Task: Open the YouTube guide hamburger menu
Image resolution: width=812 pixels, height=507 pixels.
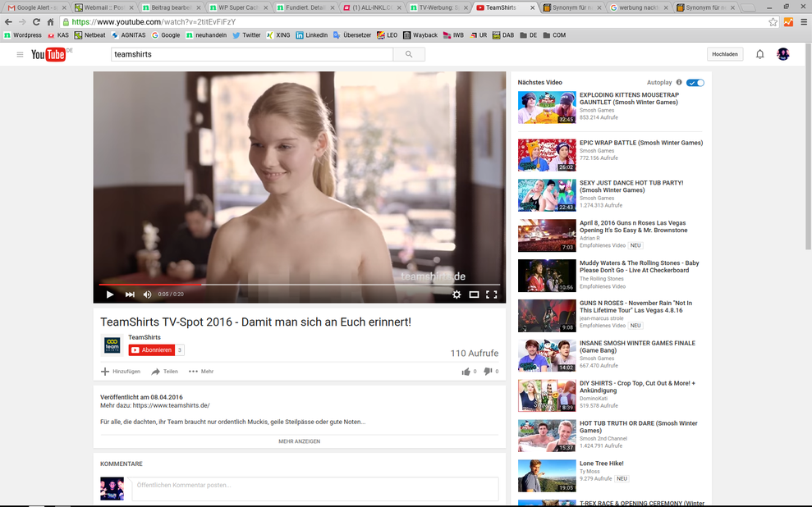Action: click(20, 54)
